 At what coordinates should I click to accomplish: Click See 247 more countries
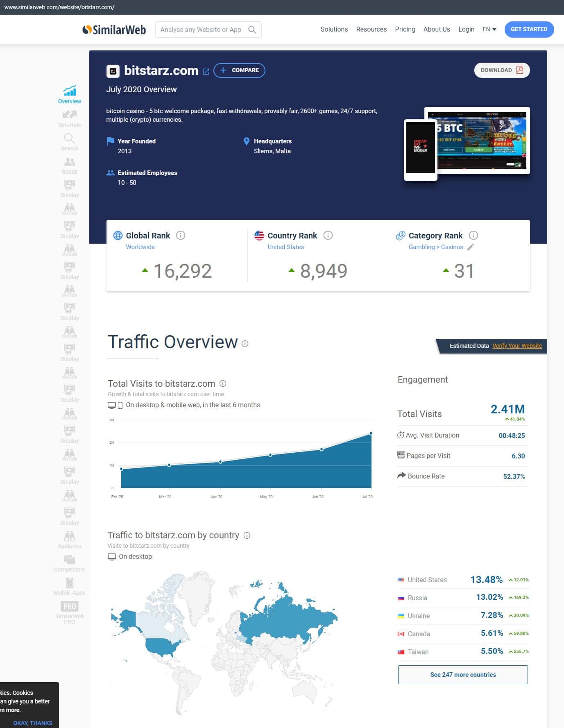463,675
